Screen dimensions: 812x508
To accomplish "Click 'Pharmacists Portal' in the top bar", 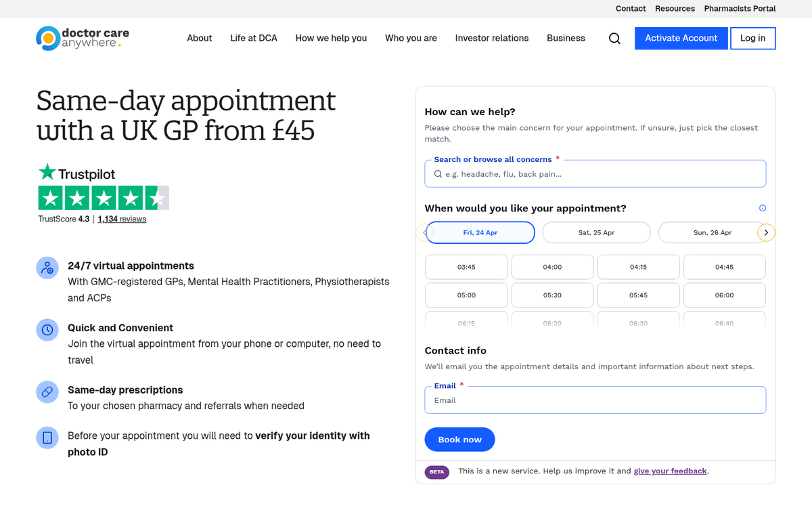I will pos(740,9).
